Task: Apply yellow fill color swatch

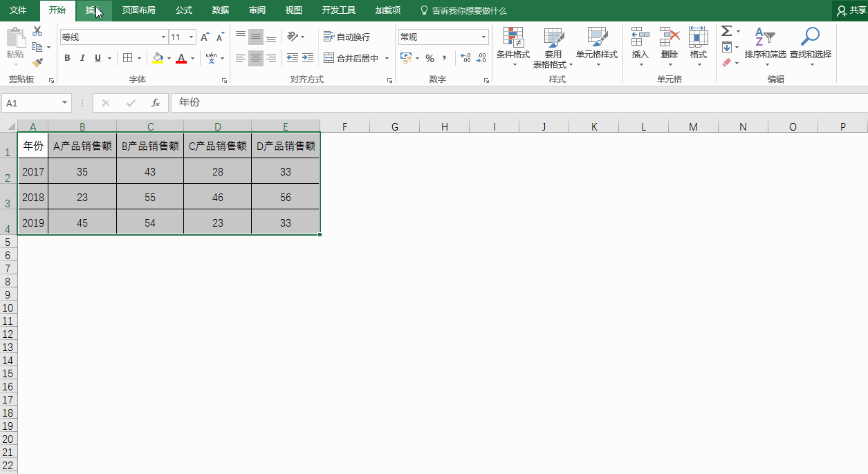Action: [158, 58]
